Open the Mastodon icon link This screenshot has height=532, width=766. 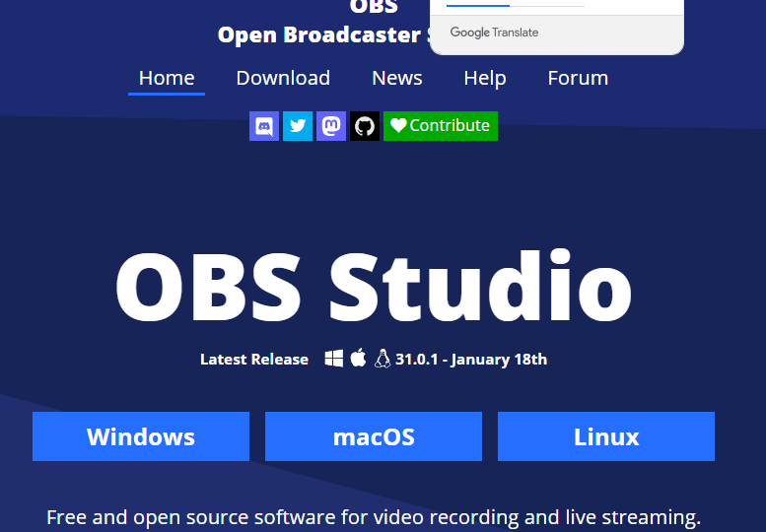pos(330,126)
